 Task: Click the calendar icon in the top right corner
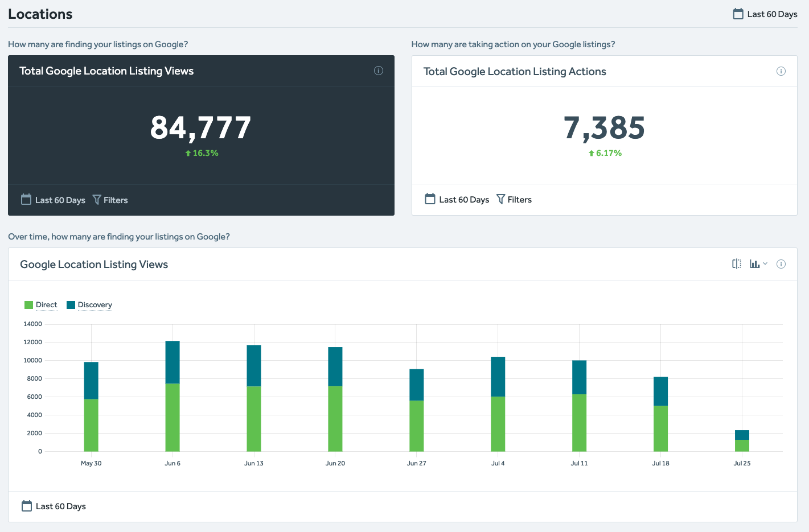point(739,14)
